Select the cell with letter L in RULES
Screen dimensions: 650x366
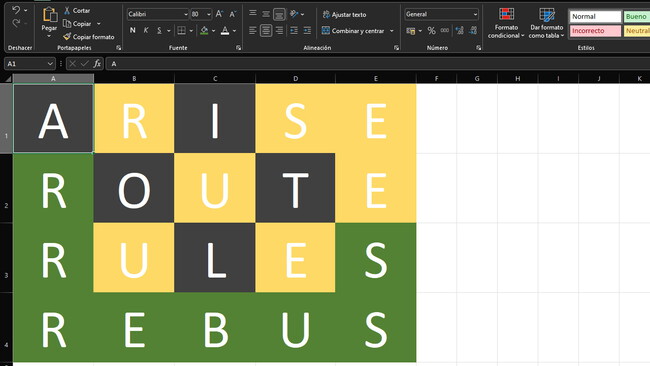(x=215, y=258)
